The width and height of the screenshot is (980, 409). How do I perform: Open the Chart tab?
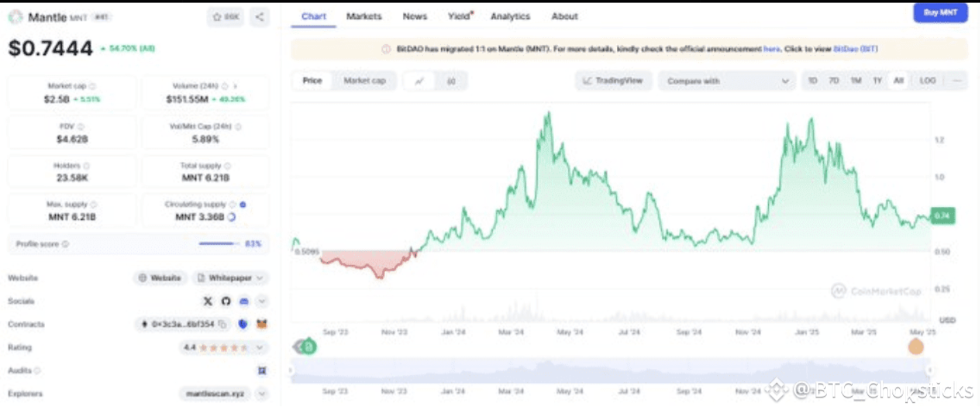[314, 17]
